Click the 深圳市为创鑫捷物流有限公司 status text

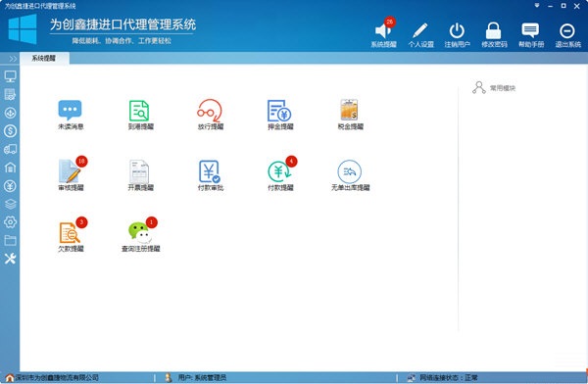(x=57, y=377)
